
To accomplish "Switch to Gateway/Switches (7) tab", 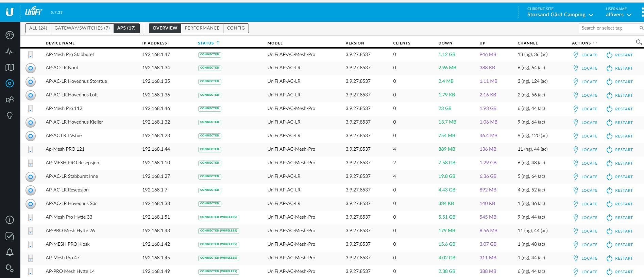I will click(82, 28).
